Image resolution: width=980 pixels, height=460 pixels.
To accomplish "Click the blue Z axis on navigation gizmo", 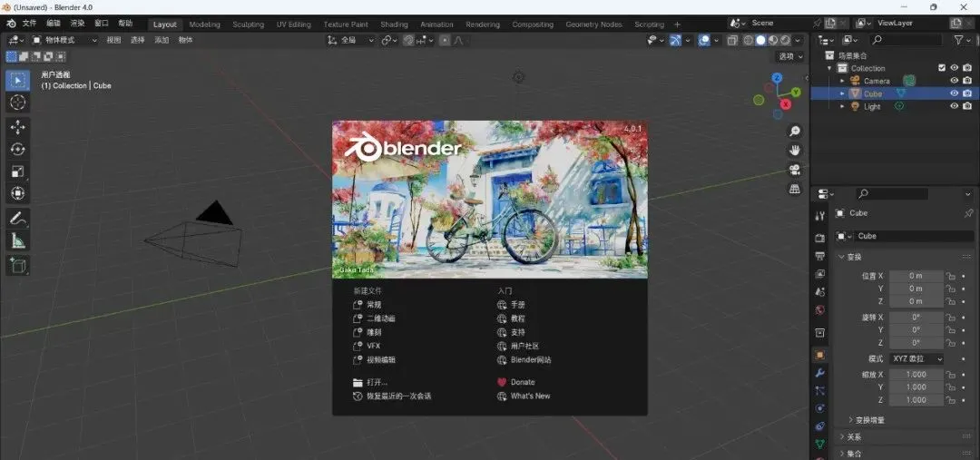I will coord(777,78).
